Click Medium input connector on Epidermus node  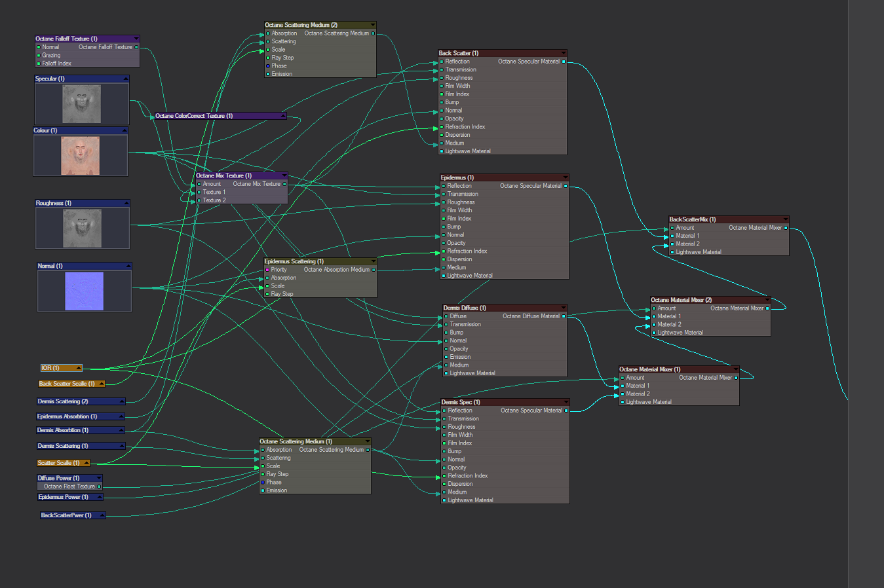[444, 267]
